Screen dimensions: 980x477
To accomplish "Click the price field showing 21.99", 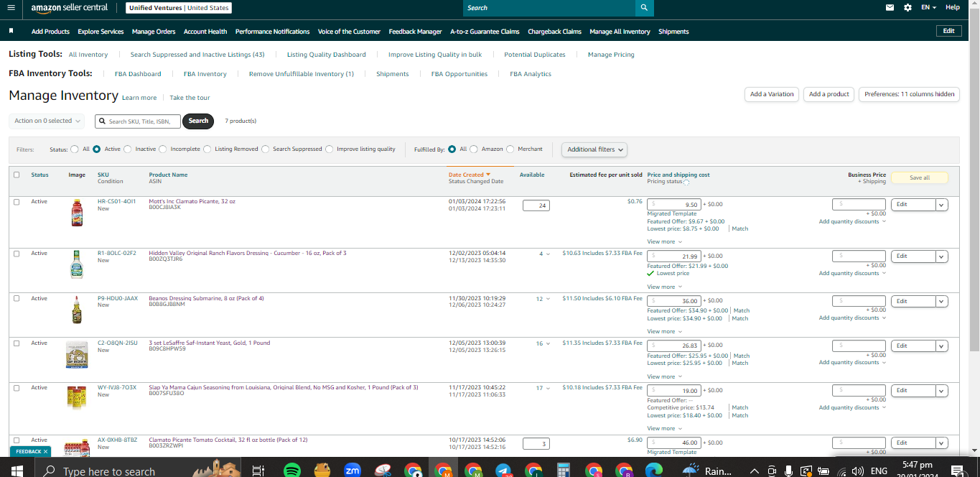I will pos(674,256).
